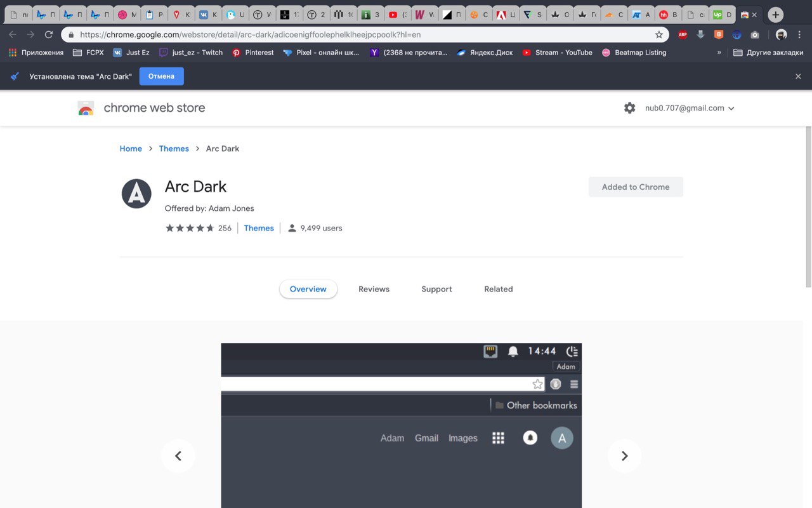Viewport: 812px width, 508px height.
Task: Open the Just Ez VK bookmark
Action: tap(131, 53)
